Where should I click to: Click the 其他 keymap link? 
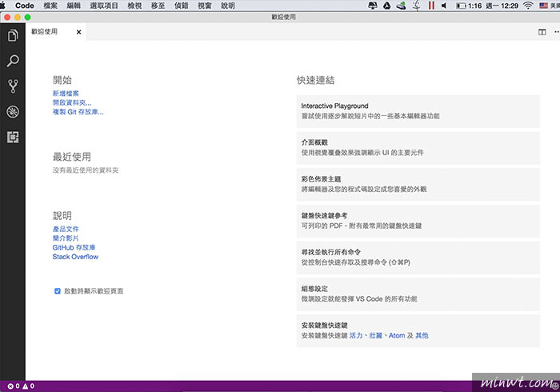click(x=422, y=335)
